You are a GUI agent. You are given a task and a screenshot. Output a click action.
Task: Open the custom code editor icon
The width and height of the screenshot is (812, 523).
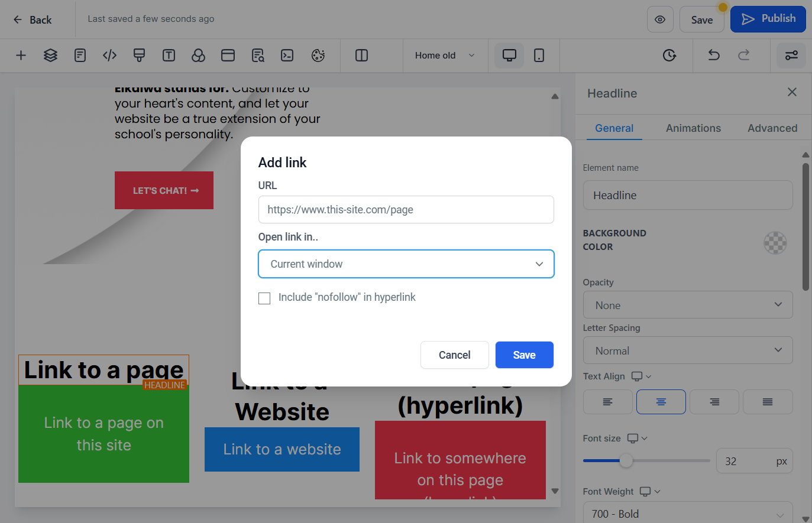point(109,56)
